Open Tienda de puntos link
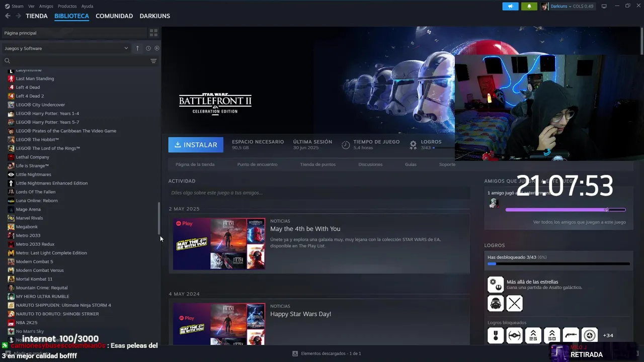The image size is (644, 362). 317,164
